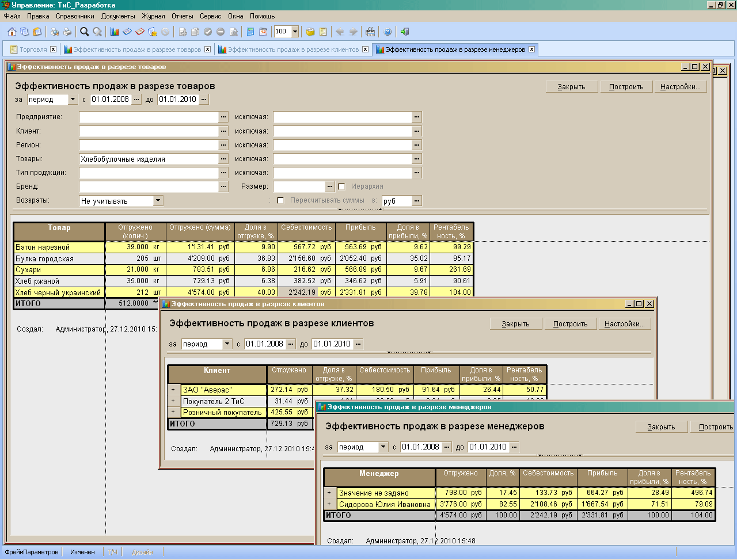Image resolution: width=737 pixels, height=560 pixels.
Task: Click Закрыть in the клиентов window
Action: [515, 324]
